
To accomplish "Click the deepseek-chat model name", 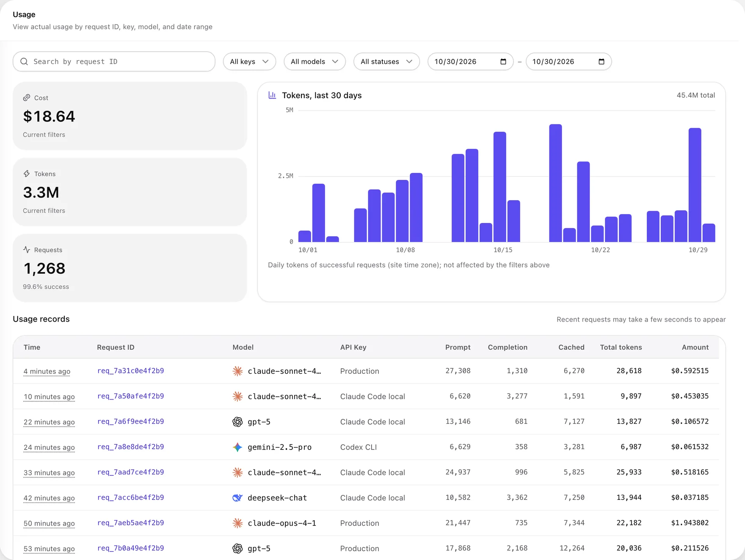I will pyautogui.click(x=277, y=498).
